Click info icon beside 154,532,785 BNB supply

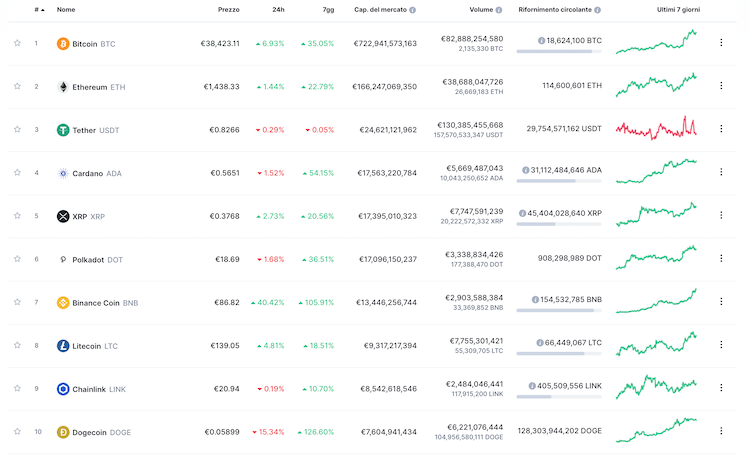[x=535, y=299]
